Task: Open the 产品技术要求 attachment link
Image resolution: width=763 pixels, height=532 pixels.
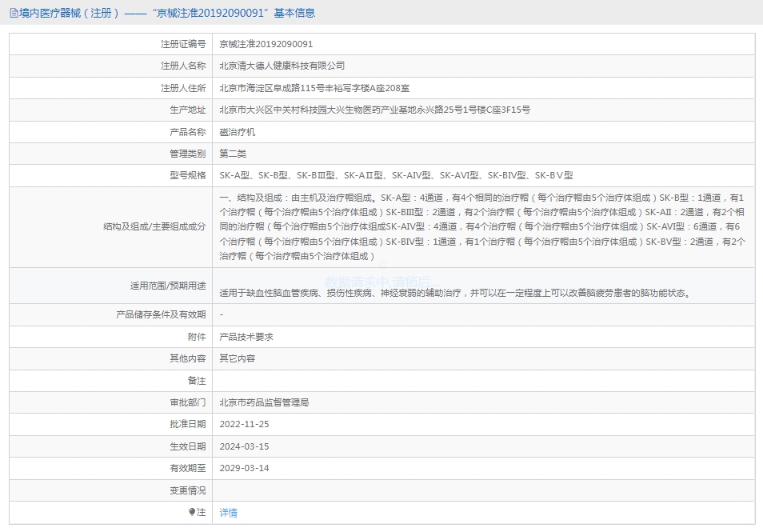Action: pyautogui.click(x=246, y=337)
